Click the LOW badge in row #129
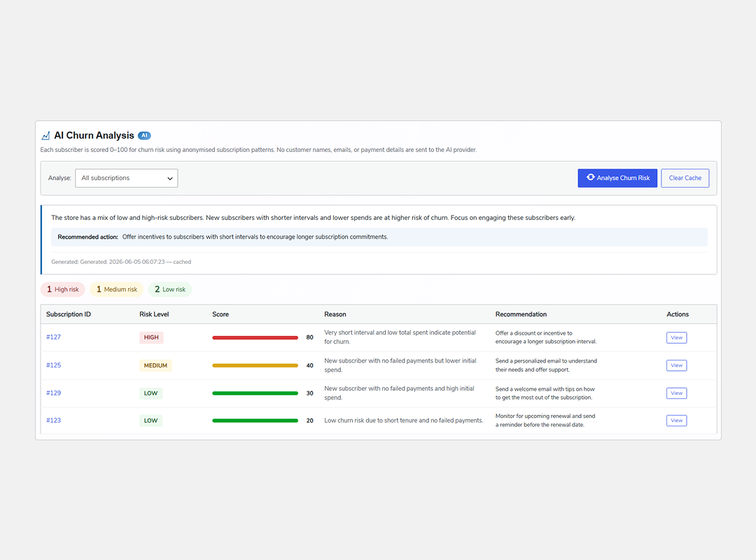The width and height of the screenshot is (756, 560). 151,393
